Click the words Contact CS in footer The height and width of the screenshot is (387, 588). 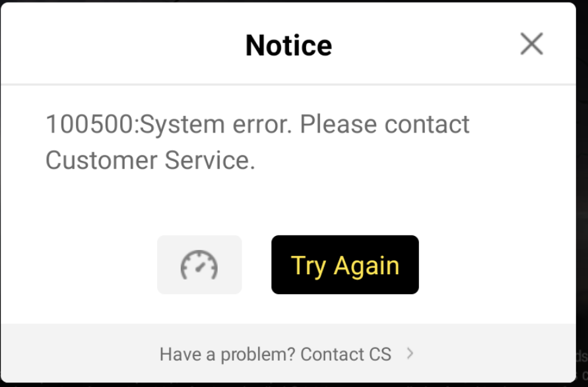point(346,354)
